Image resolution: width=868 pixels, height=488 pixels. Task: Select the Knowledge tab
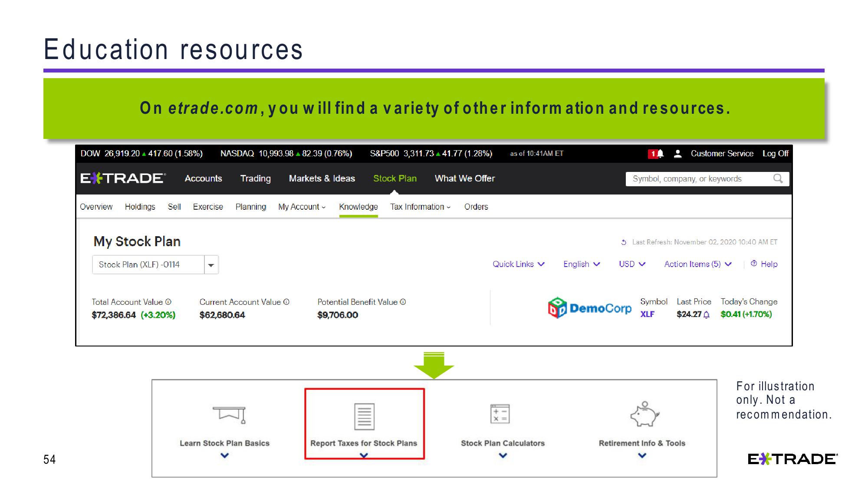[358, 207]
